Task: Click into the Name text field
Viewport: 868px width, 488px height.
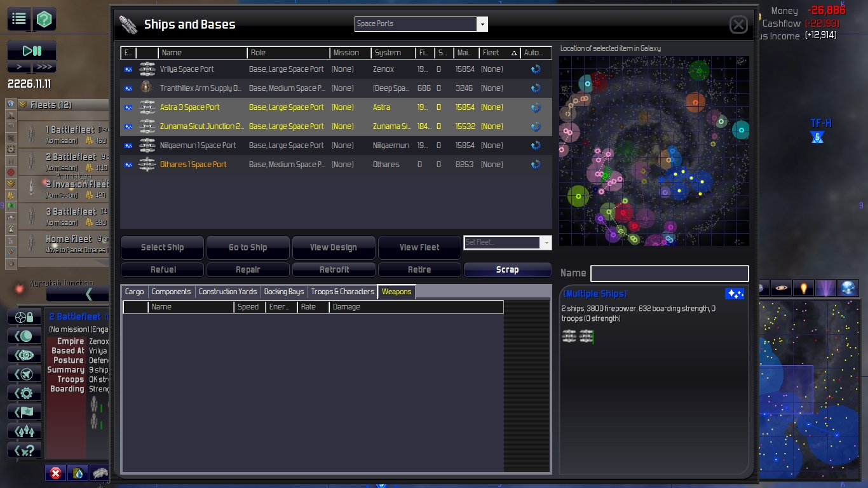Action: tap(670, 273)
